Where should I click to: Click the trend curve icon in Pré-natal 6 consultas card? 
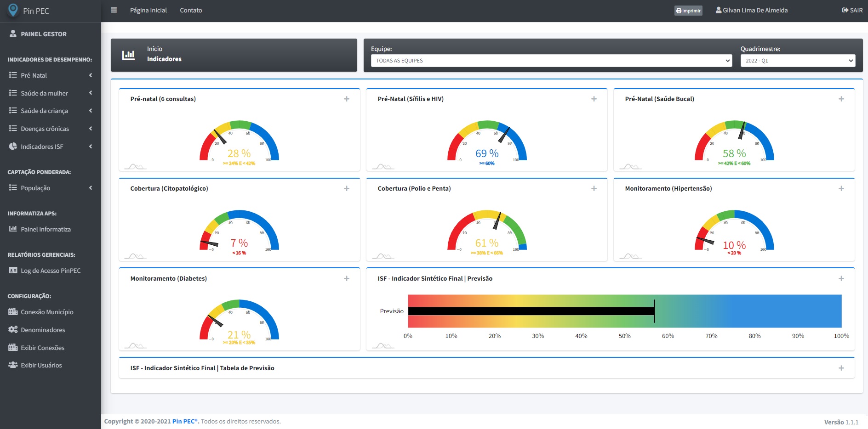(135, 167)
